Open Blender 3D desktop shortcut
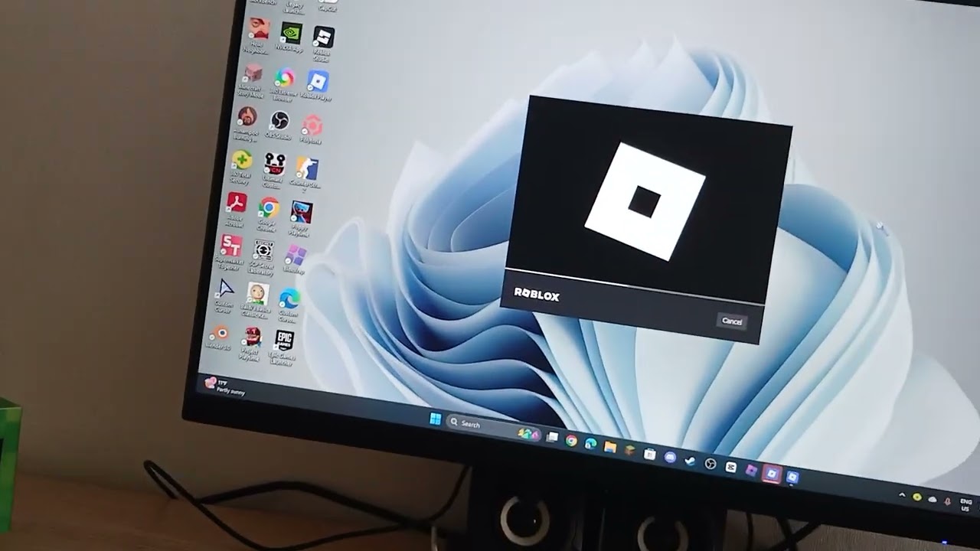 click(219, 336)
